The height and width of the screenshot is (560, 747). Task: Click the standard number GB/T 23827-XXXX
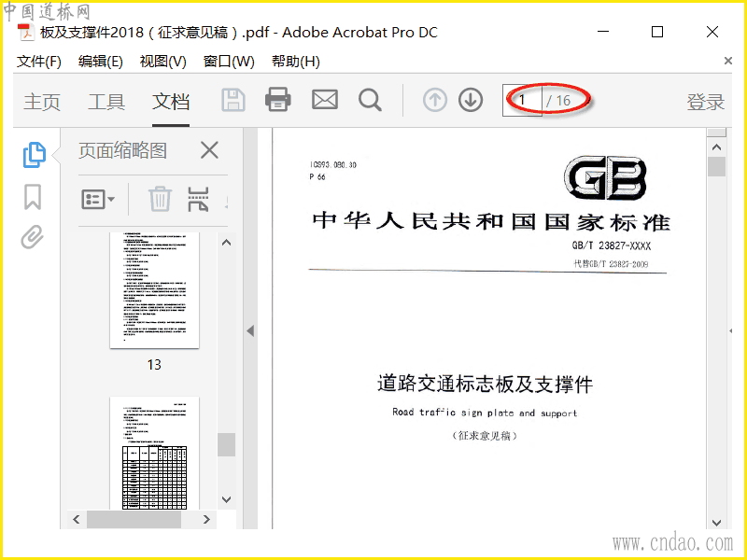point(612,245)
